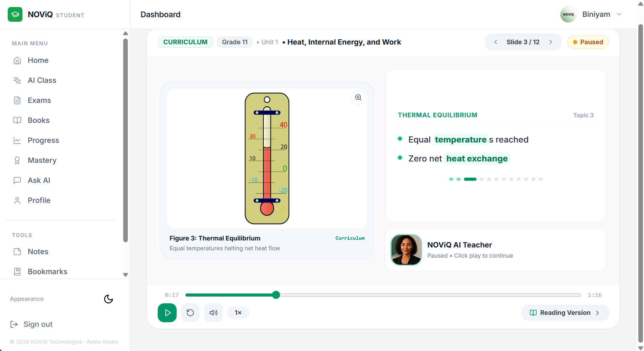Select the first slide indicator dot
The height and width of the screenshot is (351, 644).
[x=451, y=179]
